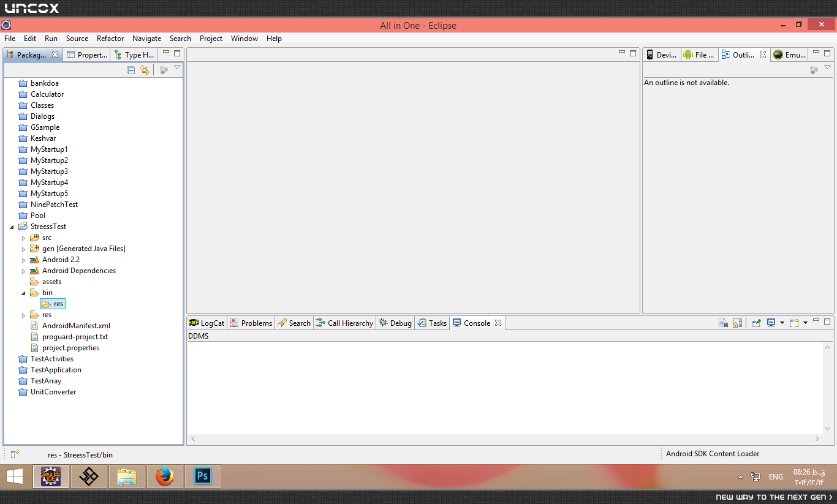The width and height of the screenshot is (837, 504).
Task: Open the Window menu
Action: [244, 39]
